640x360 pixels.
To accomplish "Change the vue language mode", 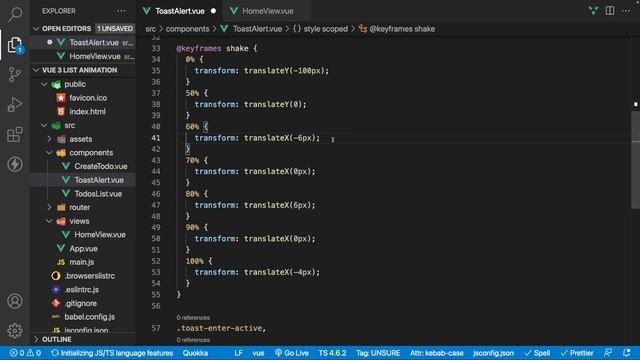I will tap(258, 353).
